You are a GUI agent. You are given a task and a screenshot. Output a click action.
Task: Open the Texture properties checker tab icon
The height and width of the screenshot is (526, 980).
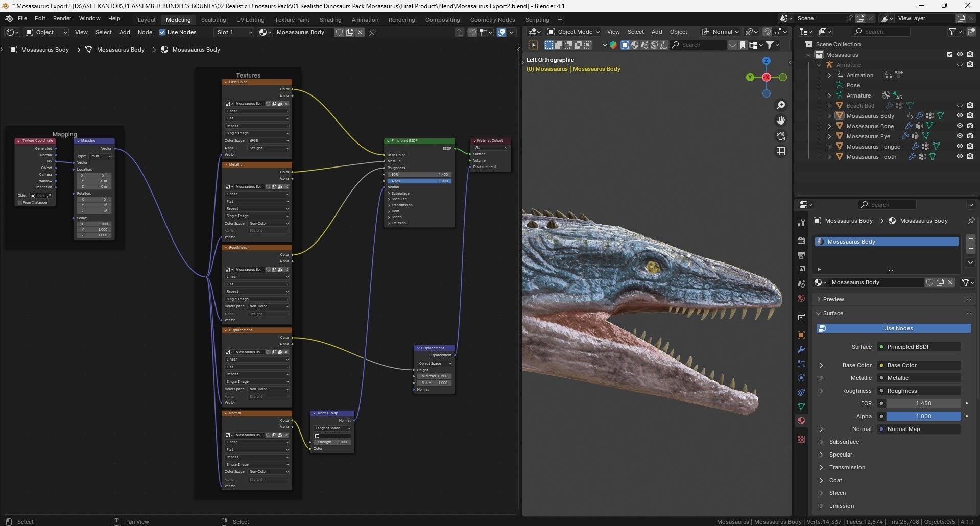pyautogui.click(x=801, y=439)
